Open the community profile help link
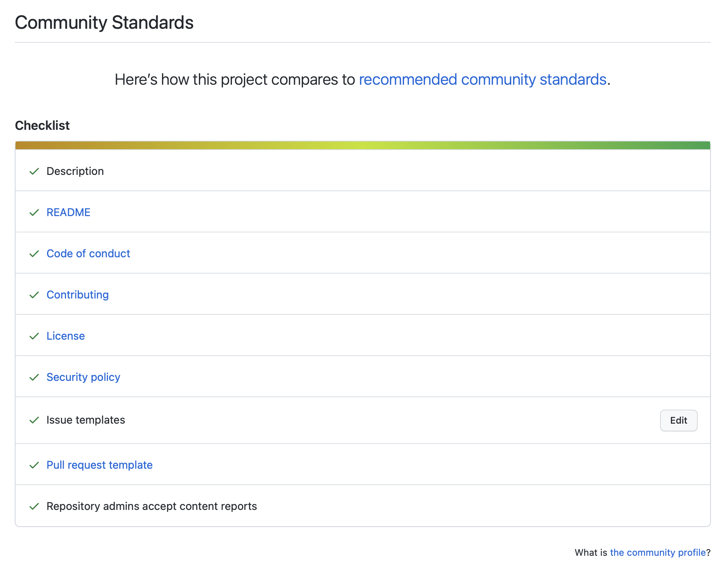The image size is (728, 569). click(x=658, y=553)
